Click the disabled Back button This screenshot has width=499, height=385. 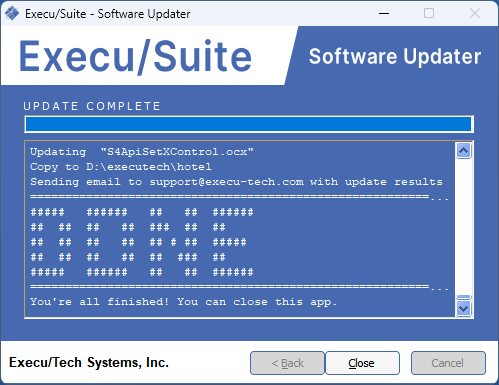click(x=287, y=363)
